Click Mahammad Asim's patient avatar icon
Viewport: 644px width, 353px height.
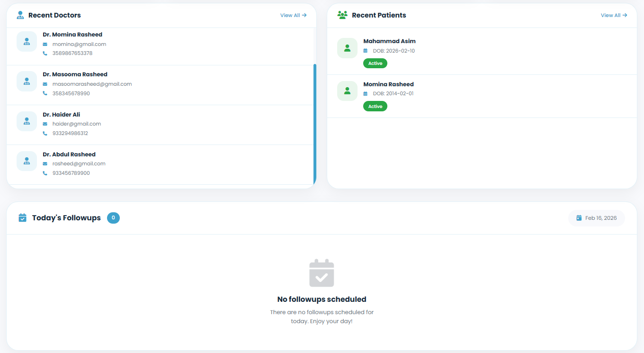pos(347,48)
